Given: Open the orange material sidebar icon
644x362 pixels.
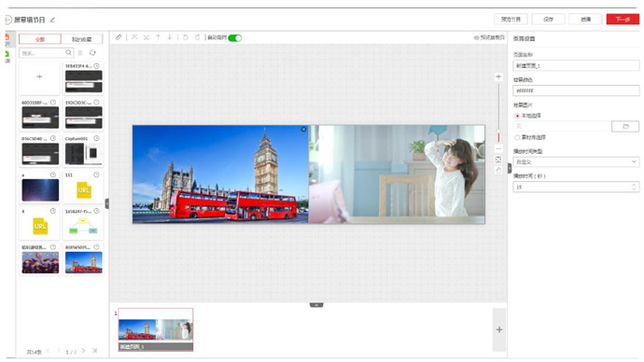Looking at the screenshot, I should (7, 38).
